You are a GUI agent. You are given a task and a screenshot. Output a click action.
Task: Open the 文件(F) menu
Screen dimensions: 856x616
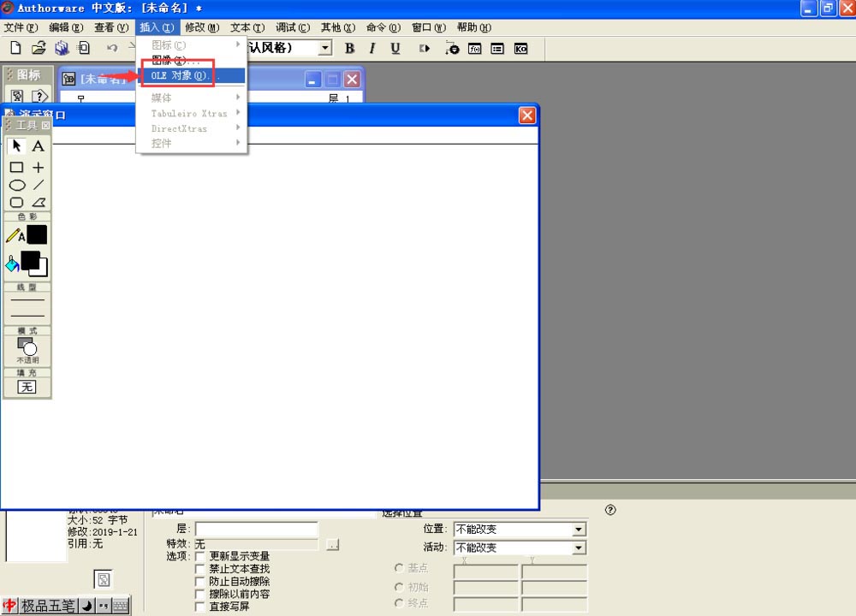pyautogui.click(x=21, y=27)
